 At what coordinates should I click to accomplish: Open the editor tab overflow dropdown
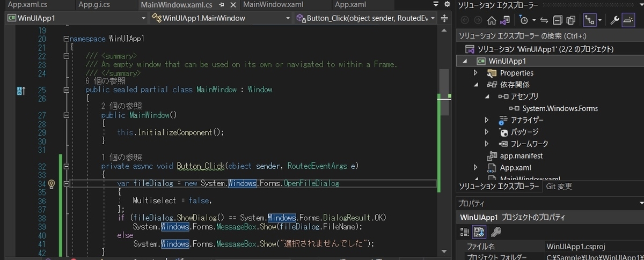pyautogui.click(x=435, y=5)
